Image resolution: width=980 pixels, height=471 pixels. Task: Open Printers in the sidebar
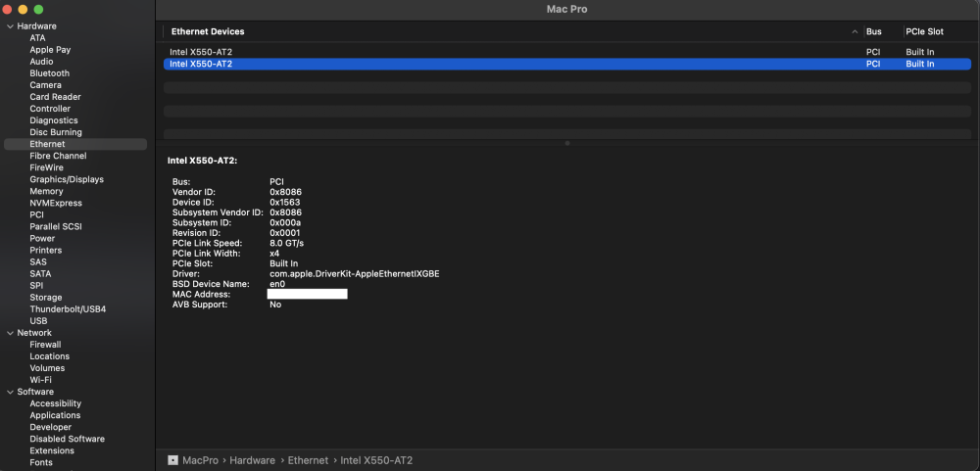(x=46, y=251)
